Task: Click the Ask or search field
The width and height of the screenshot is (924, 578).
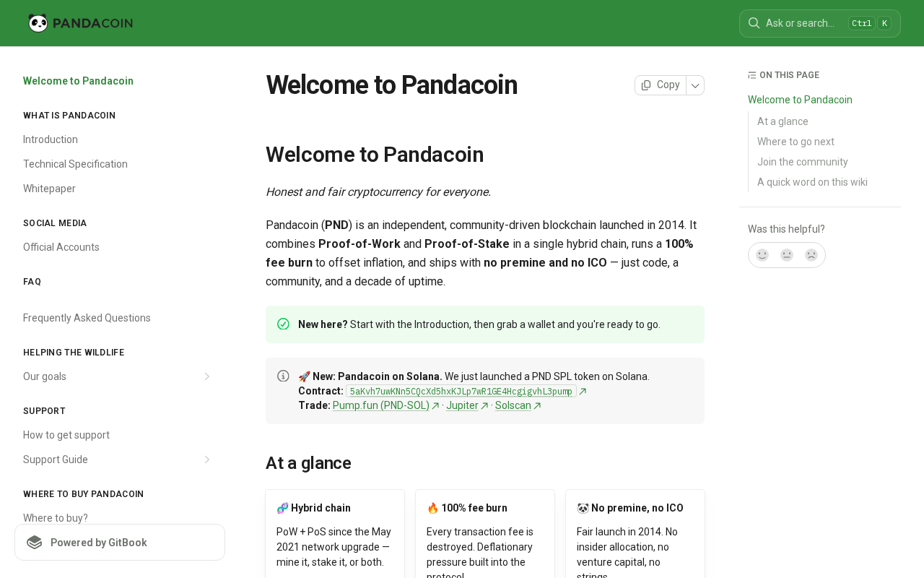Action: coord(800,23)
